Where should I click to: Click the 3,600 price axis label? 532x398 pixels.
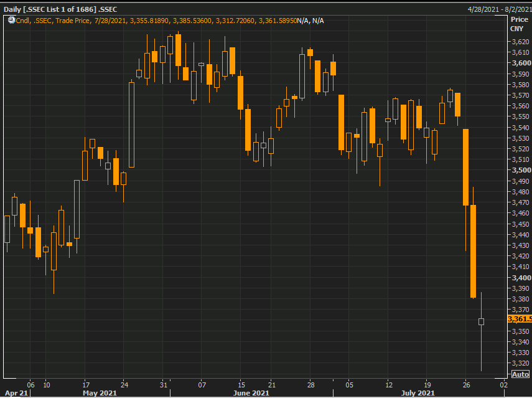pos(521,63)
